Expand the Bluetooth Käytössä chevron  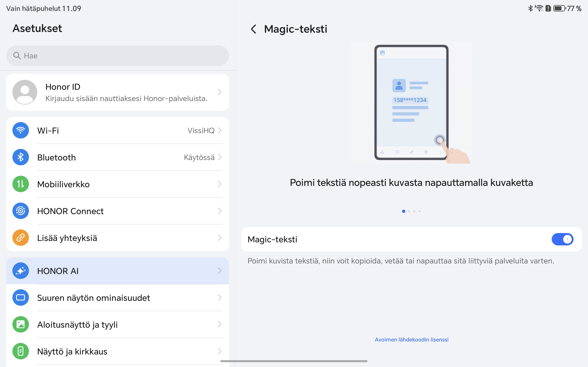click(x=220, y=157)
